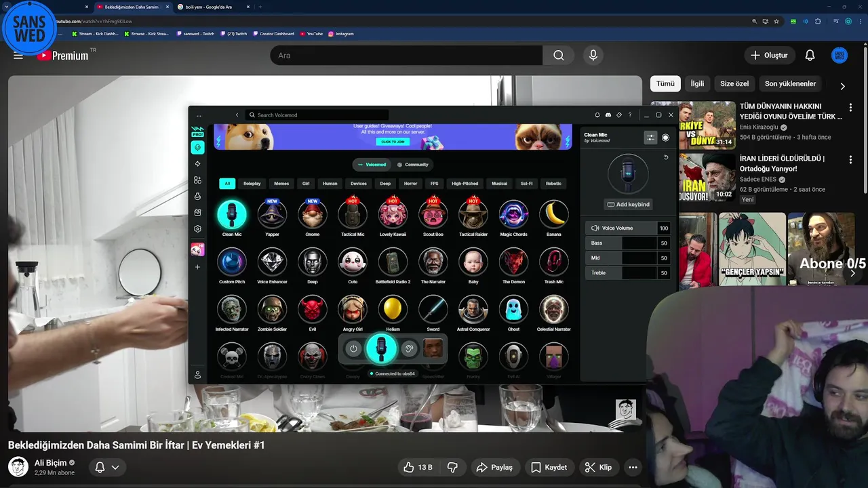Click the banner Click to Join button
Screen dimensions: 868x488
(x=393, y=142)
